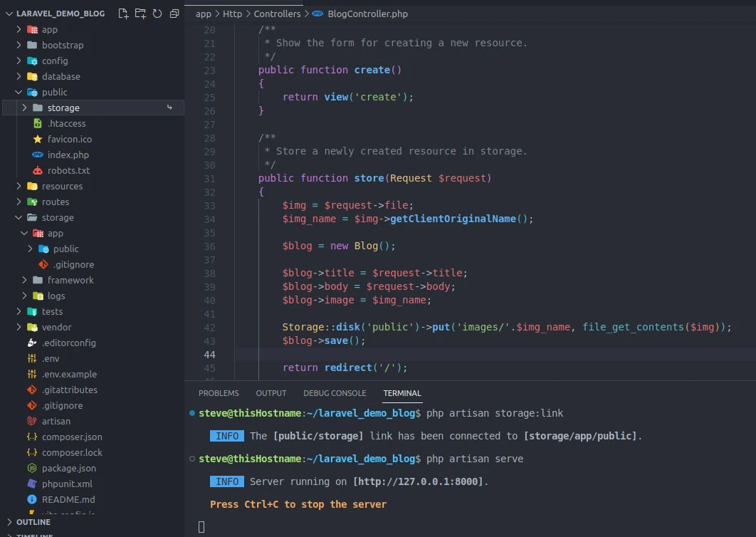
Task: Collapse all folders via the collapse icon
Action: point(174,14)
